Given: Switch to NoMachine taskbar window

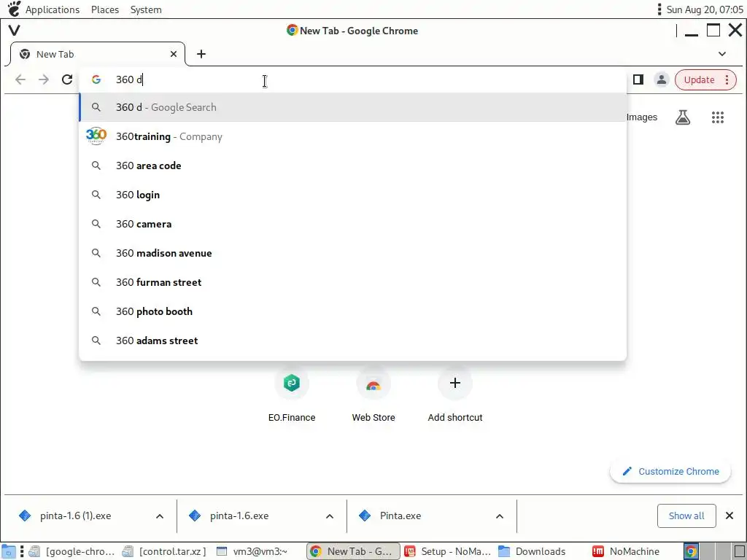Looking at the screenshot, I should pos(626,551).
